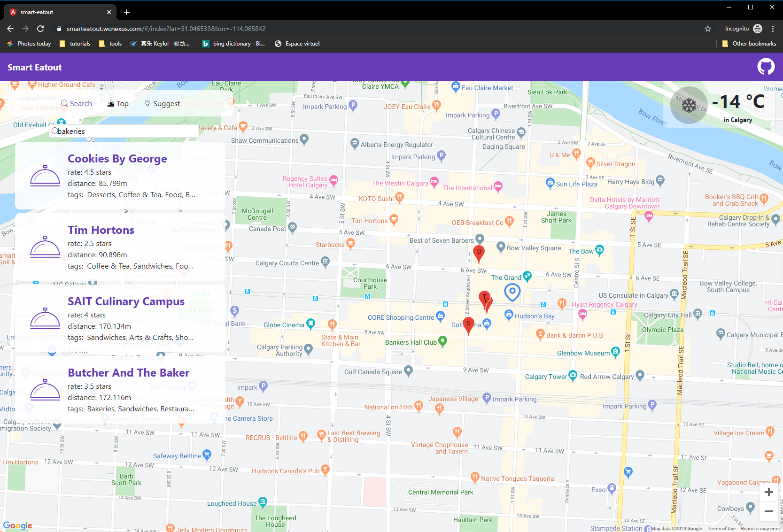Close the smart-eatout browser tab
Viewport: 783px width, 532px height.
[109, 12]
